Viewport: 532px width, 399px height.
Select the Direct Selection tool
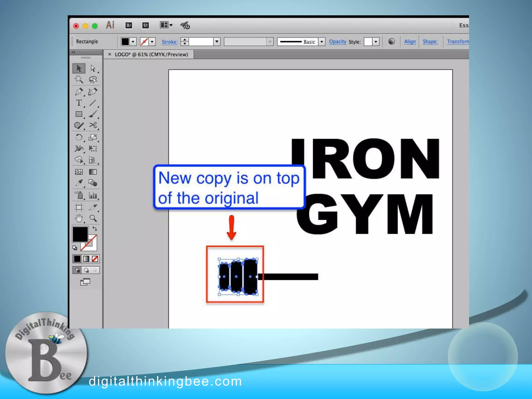[93, 68]
